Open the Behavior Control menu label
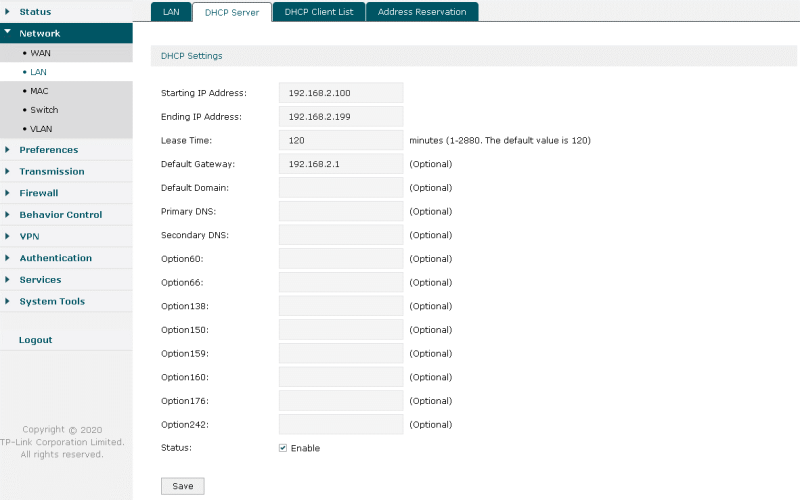 click(61, 215)
